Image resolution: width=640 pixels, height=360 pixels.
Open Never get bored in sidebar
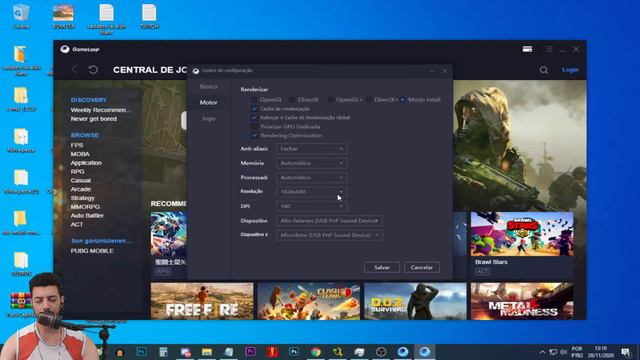click(x=93, y=119)
